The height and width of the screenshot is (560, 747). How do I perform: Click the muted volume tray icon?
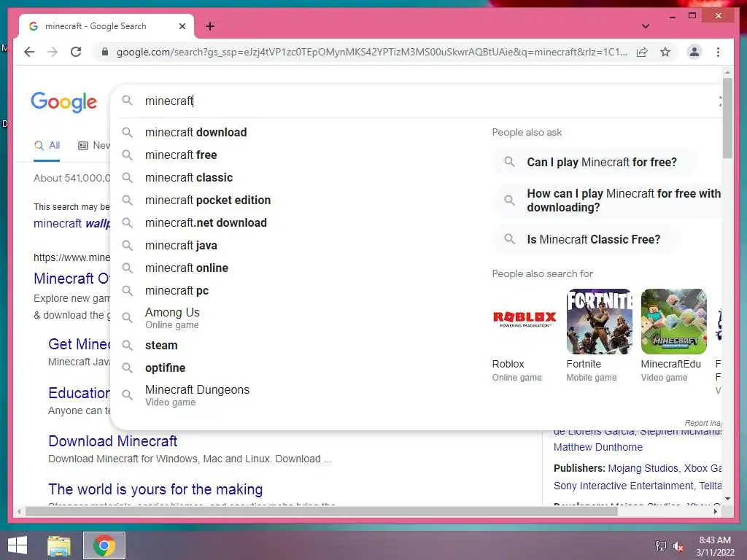(x=678, y=545)
